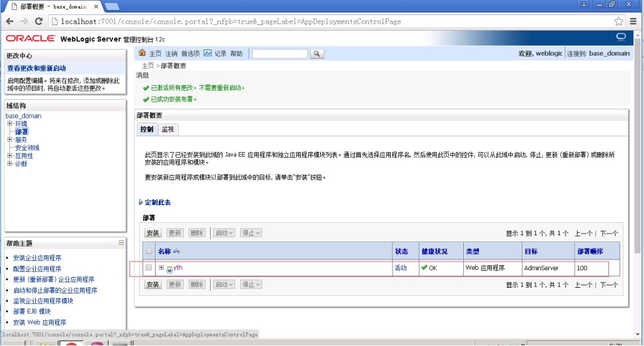
Task: Click base_domain in the domain tree
Action: [x=23, y=116]
